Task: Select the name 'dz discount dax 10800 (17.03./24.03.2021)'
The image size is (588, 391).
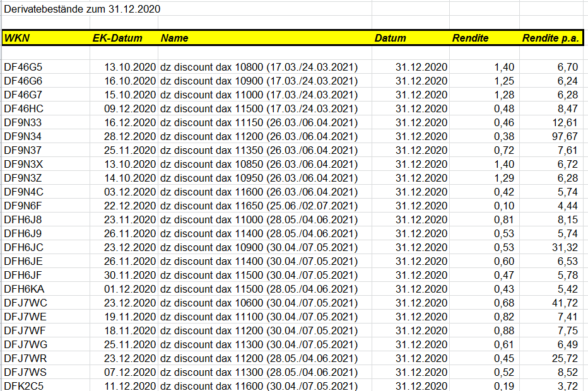Action: pyautogui.click(x=259, y=67)
